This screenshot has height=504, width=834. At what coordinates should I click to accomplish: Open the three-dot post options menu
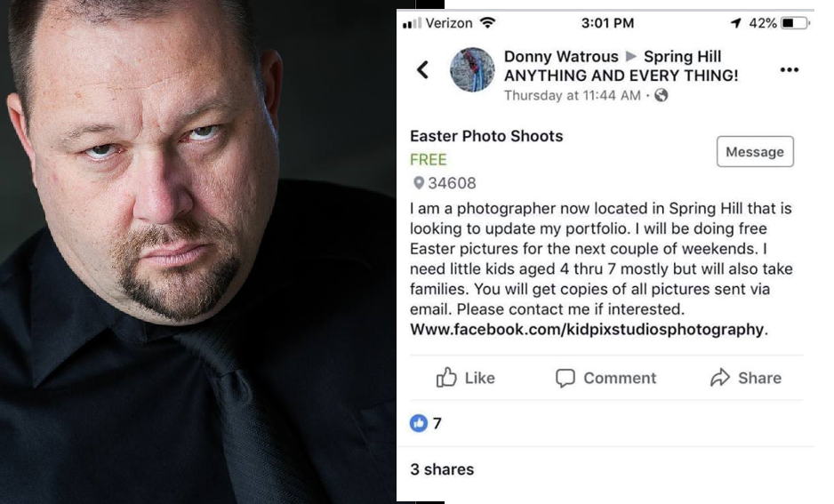789,70
